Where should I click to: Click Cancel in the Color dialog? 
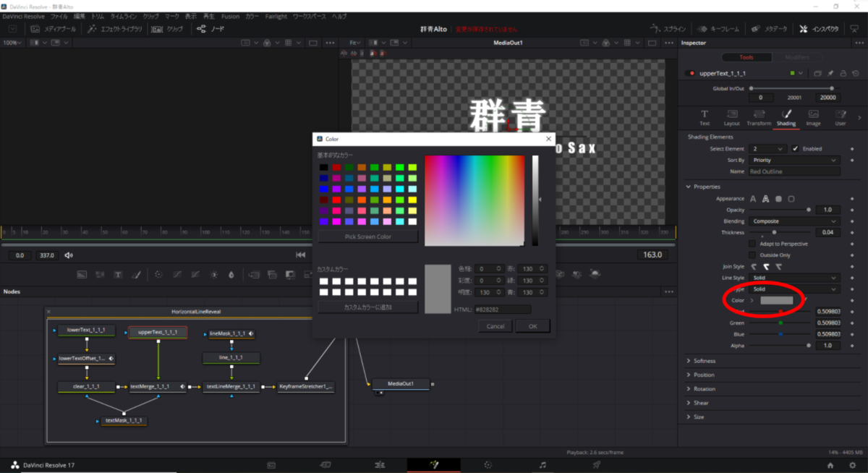495,326
